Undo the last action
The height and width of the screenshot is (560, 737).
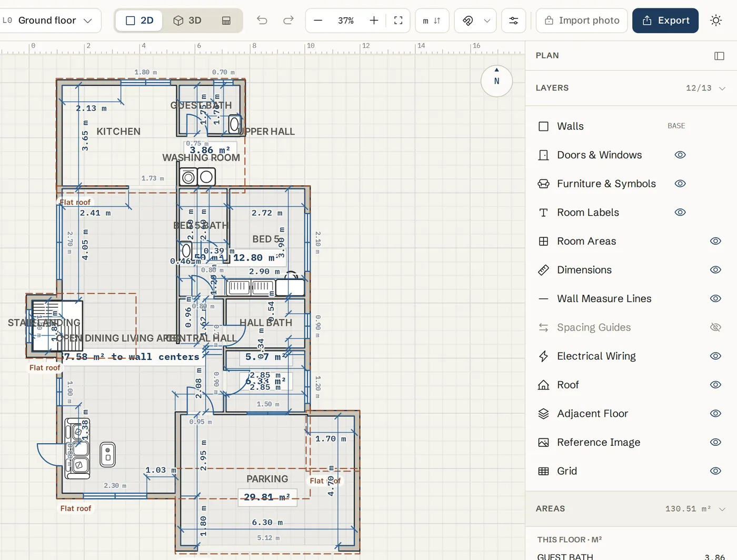point(262,21)
